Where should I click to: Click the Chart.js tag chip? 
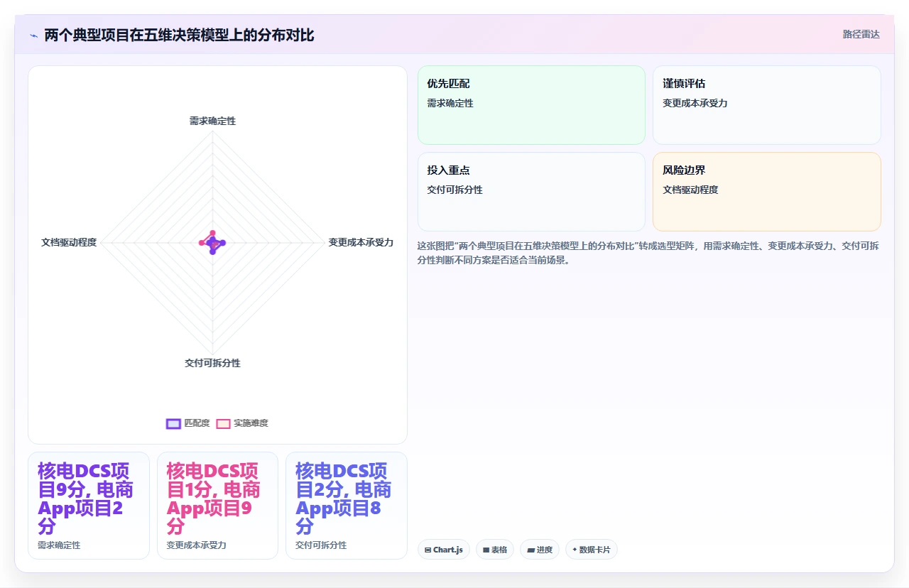444,550
